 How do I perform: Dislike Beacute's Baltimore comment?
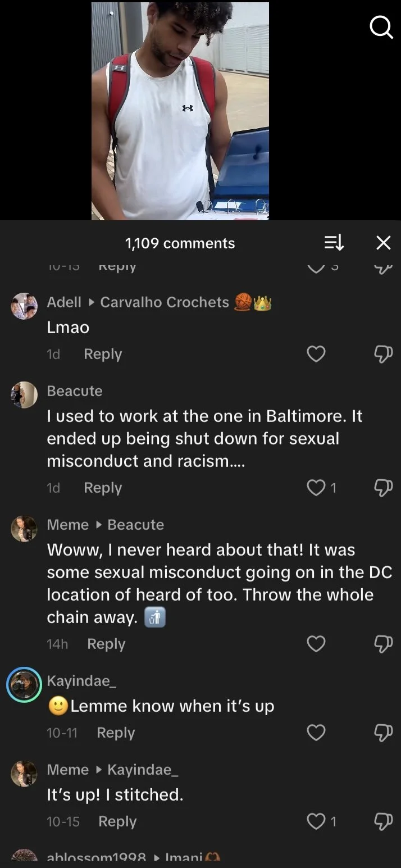click(383, 488)
